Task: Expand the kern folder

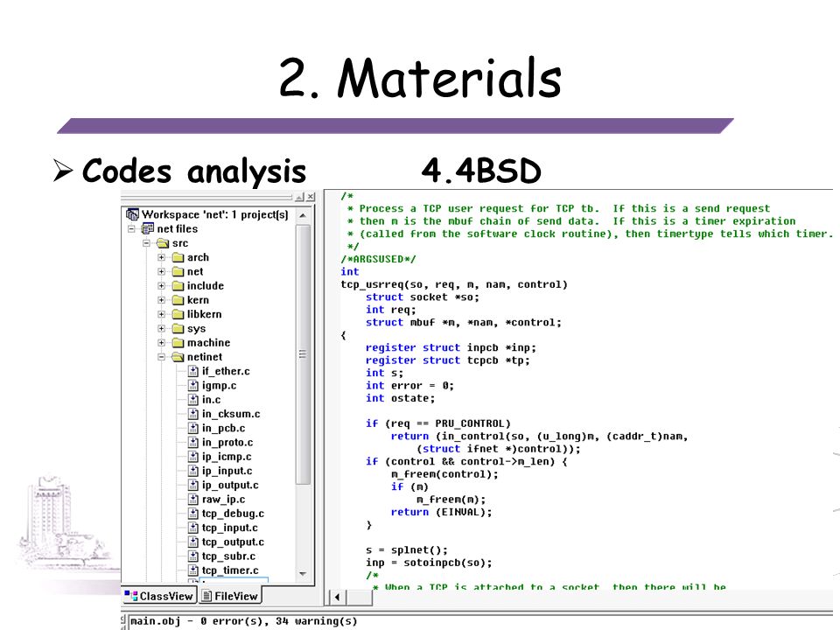Action: (162, 300)
